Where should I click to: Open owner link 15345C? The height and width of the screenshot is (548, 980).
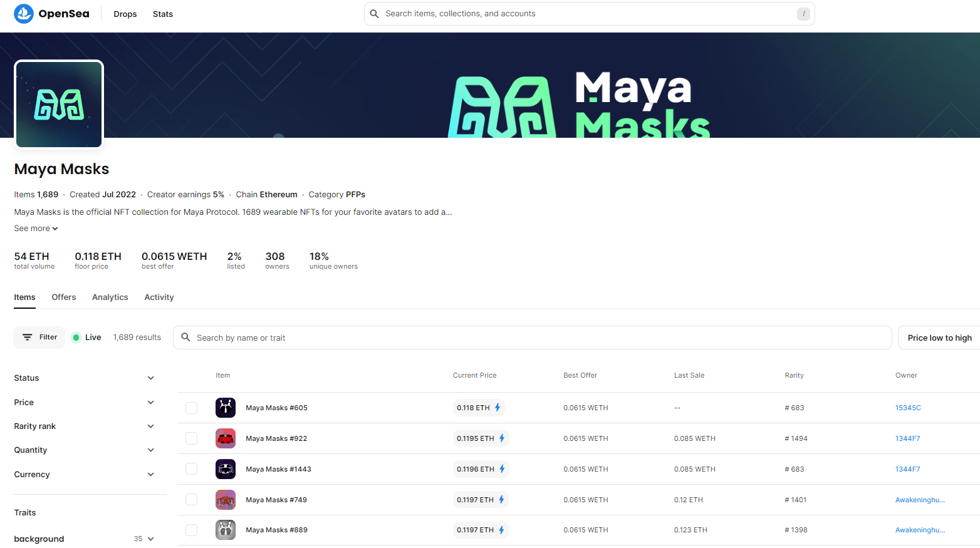908,408
